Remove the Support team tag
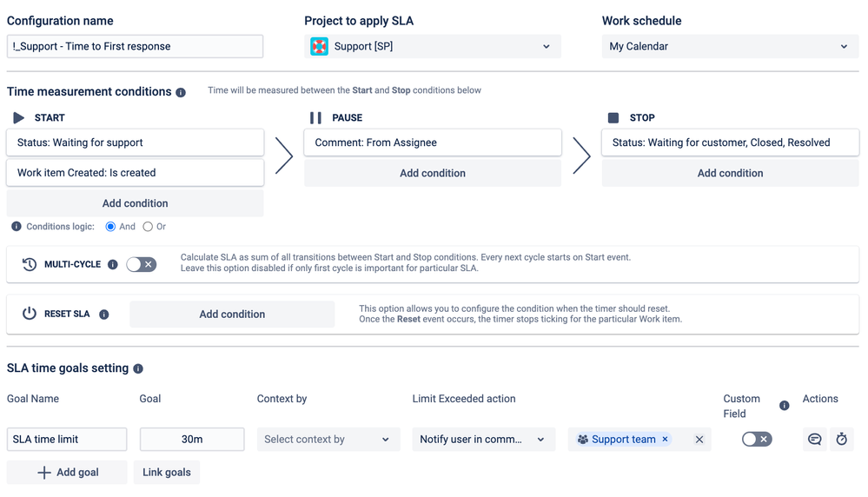The height and width of the screenshot is (497, 868). tap(666, 440)
